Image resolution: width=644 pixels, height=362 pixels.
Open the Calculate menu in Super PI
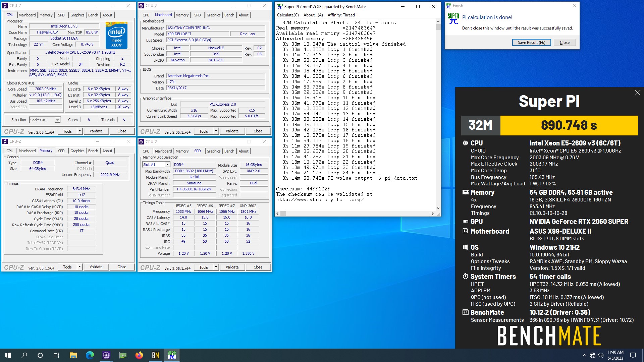[287, 15]
